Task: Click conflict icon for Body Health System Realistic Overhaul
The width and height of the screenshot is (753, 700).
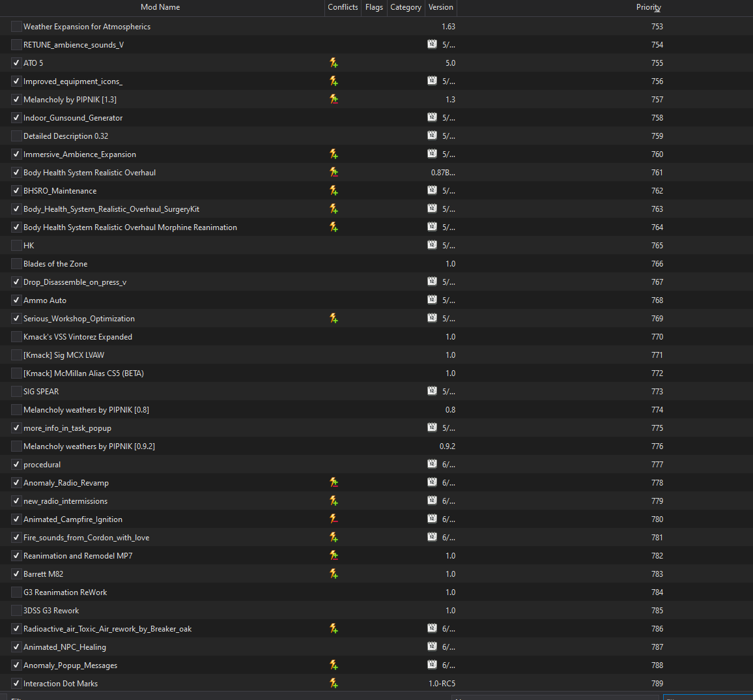Action: point(334,173)
